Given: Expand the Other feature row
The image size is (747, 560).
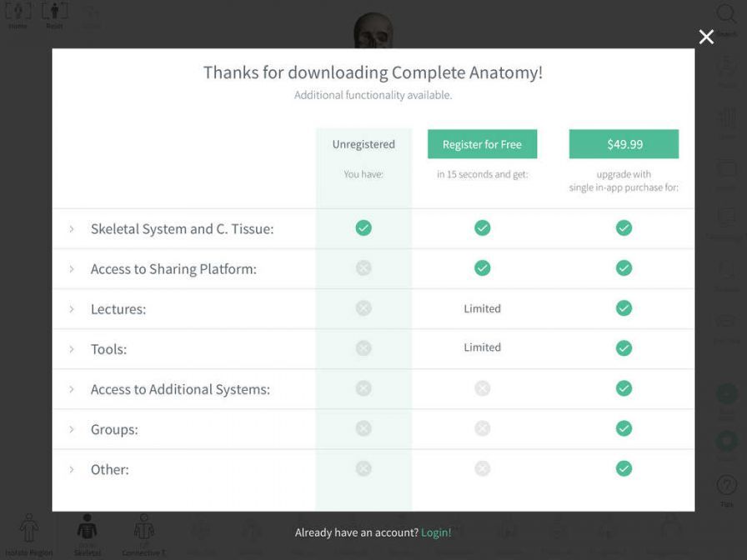Looking at the screenshot, I should tap(72, 469).
